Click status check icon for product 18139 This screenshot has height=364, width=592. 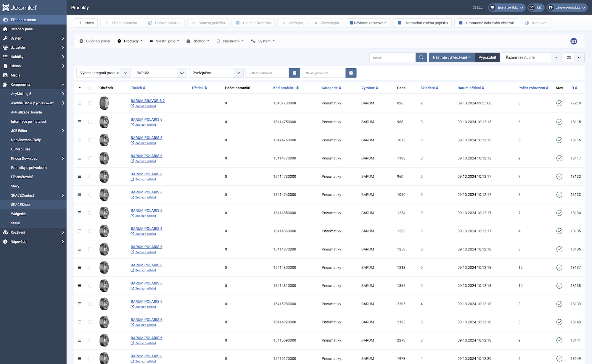click(x=559, y=304)
